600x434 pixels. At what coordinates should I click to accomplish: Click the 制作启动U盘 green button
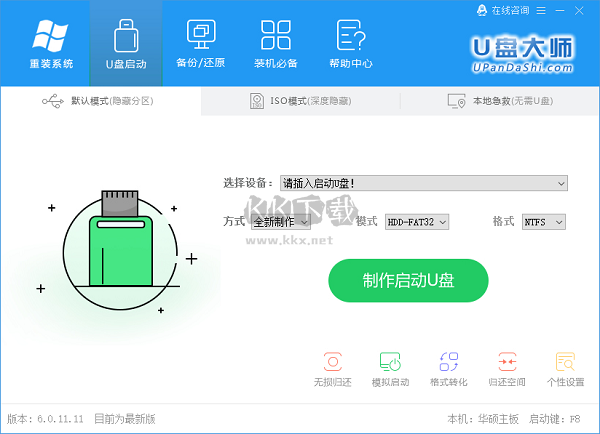pos(408,281)
